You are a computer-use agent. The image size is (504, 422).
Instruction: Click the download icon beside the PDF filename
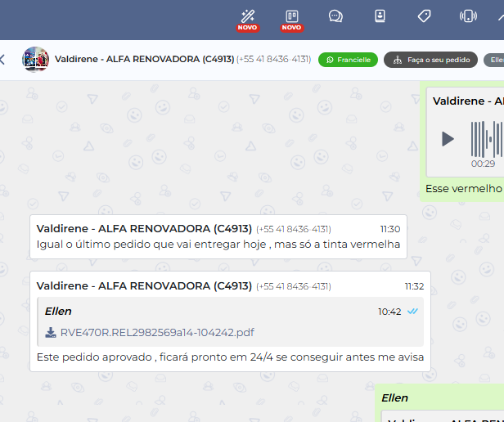pyautogui.click(x=51, y=333)
